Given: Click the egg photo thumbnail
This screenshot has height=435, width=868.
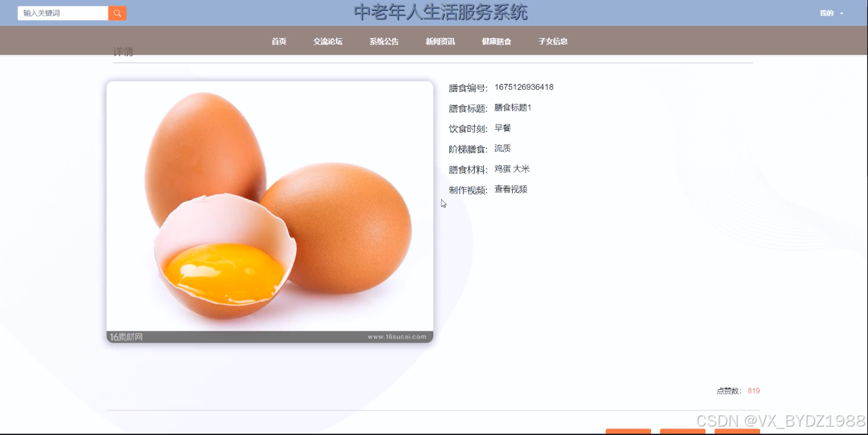Looking at the screenshot, I should coord(270,212).
